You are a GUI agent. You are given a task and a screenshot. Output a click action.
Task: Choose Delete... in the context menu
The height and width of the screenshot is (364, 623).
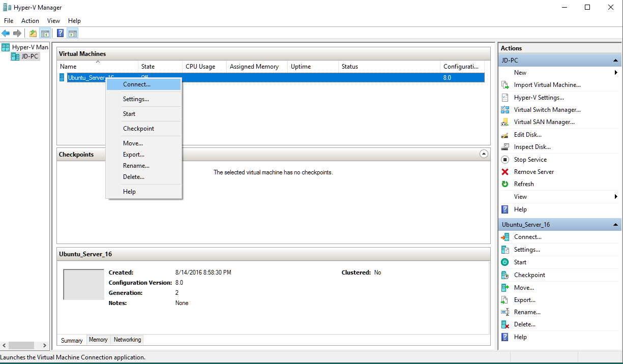[144, 177]
